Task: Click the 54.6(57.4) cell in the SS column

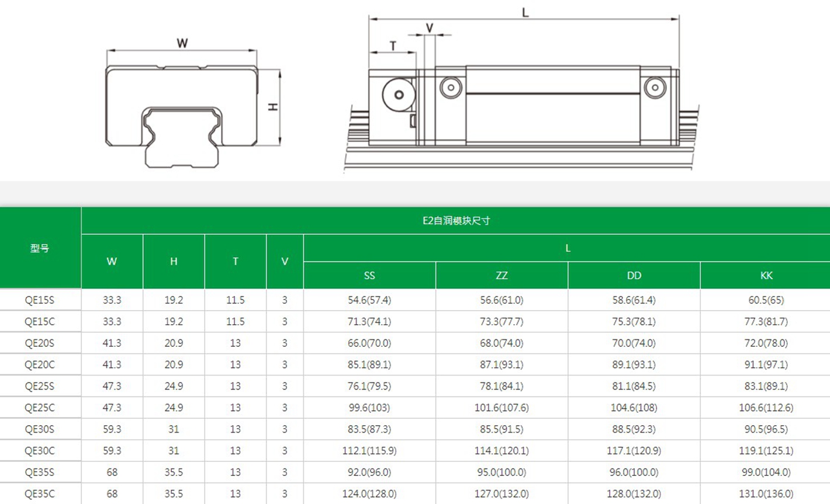Action: click(x=369, y=300)
